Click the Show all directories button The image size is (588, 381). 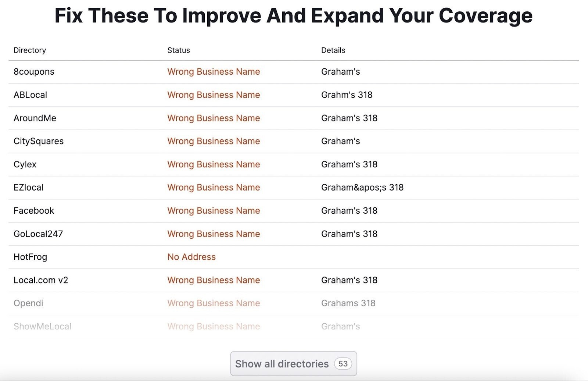click(293, 364)
